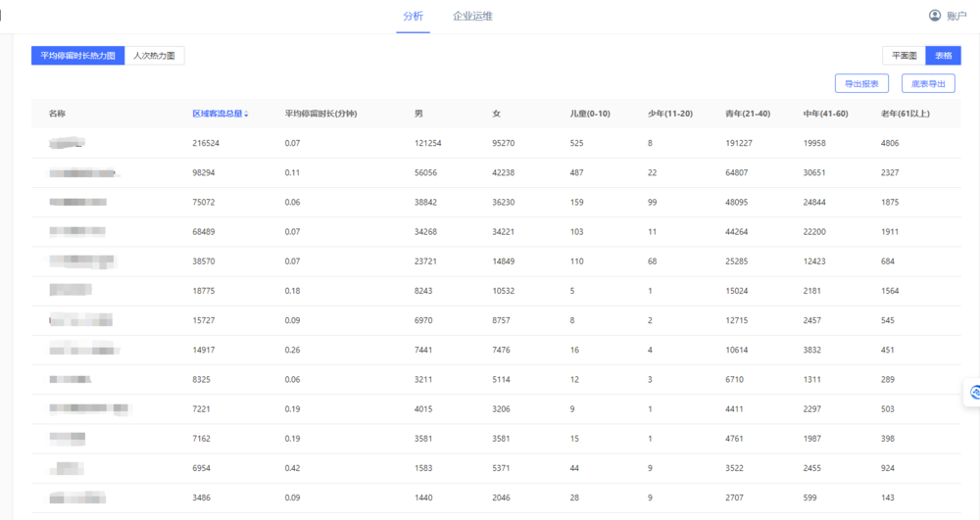Select the cell with total 7162
This screenshot has height=520, width=980.
201,438
